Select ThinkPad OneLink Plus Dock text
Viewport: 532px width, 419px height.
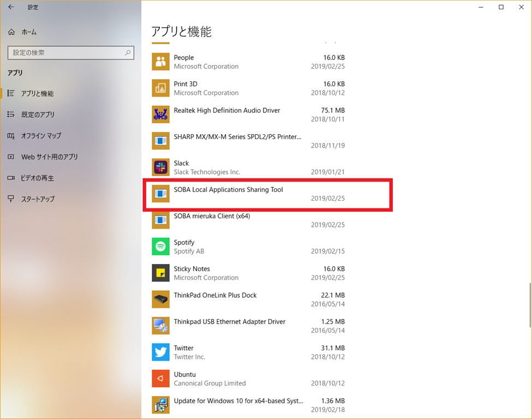(x=215, y=295)
